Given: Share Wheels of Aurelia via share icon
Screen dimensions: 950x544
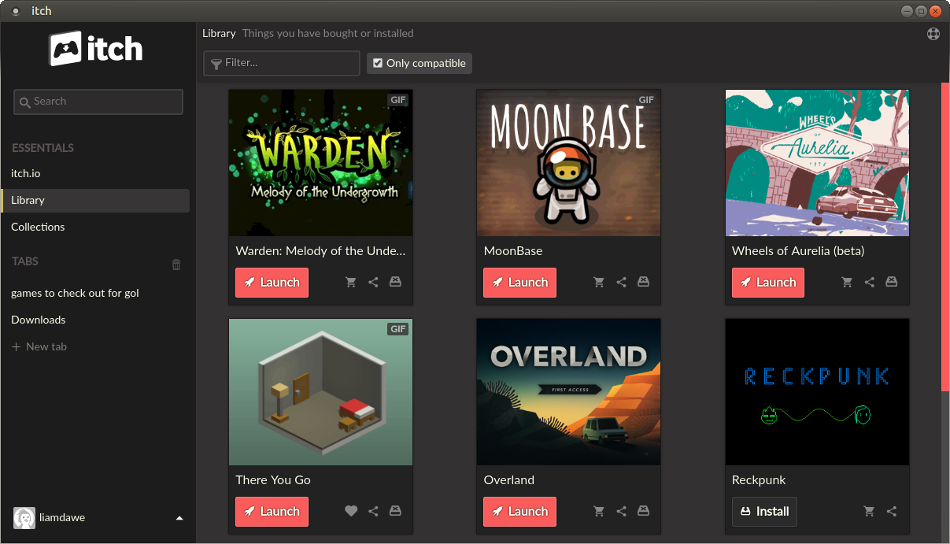Looking at the screenshot, I should click(x=869, y=282).
